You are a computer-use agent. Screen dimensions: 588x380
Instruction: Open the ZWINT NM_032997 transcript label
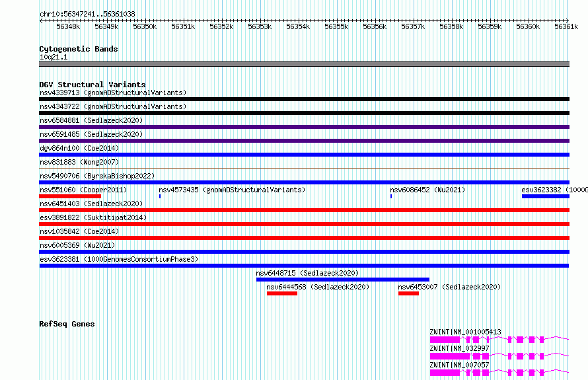pos(459,348)
